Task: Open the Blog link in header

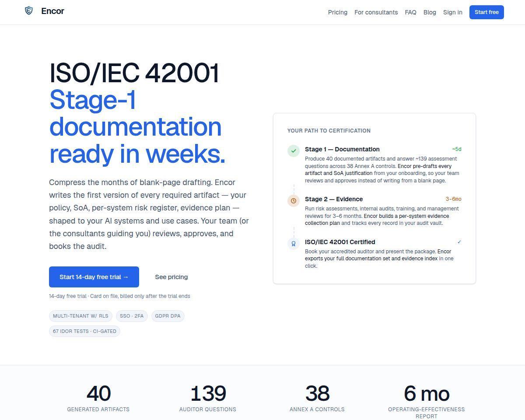Action: (430, 12)
